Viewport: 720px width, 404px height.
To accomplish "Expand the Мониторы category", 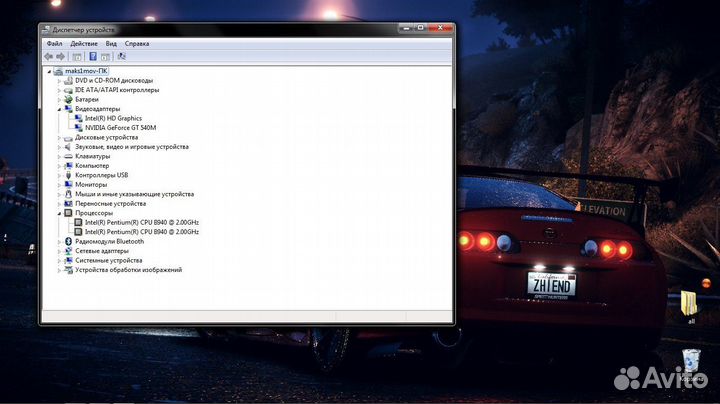I will (x=59, y=185).
